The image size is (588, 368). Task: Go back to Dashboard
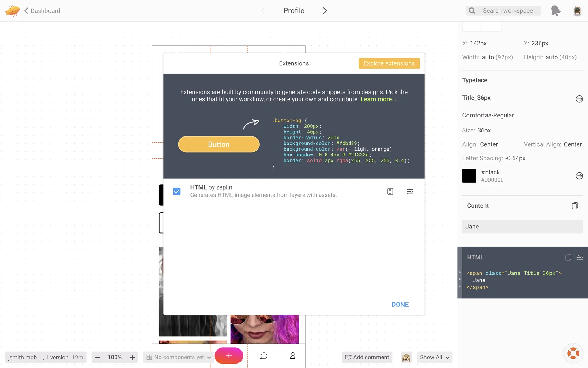pos(42,11)
